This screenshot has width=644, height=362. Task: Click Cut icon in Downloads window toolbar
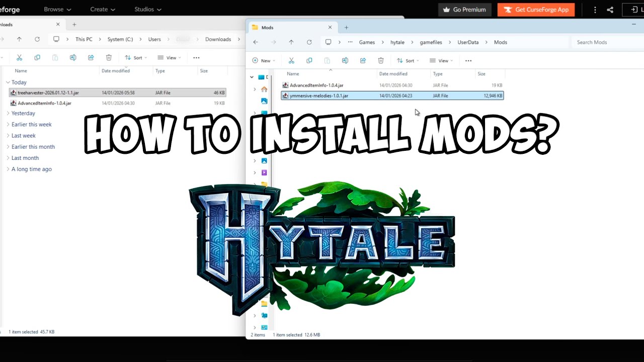tap(19, 58)
